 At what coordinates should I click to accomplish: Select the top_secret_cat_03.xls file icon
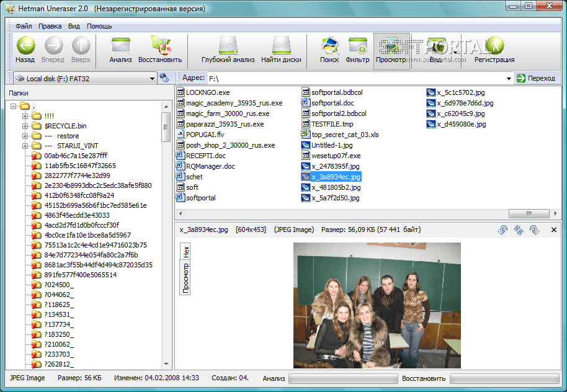point(306,135)
